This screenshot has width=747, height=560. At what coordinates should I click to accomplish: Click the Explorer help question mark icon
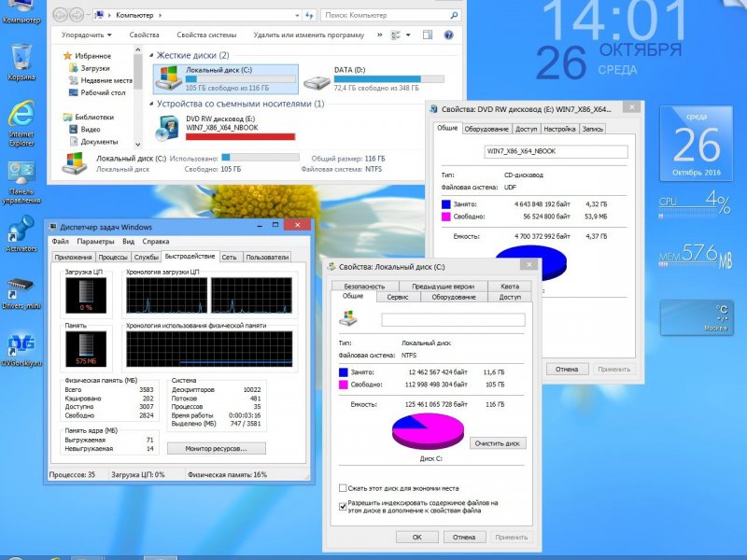click(448, 35)
